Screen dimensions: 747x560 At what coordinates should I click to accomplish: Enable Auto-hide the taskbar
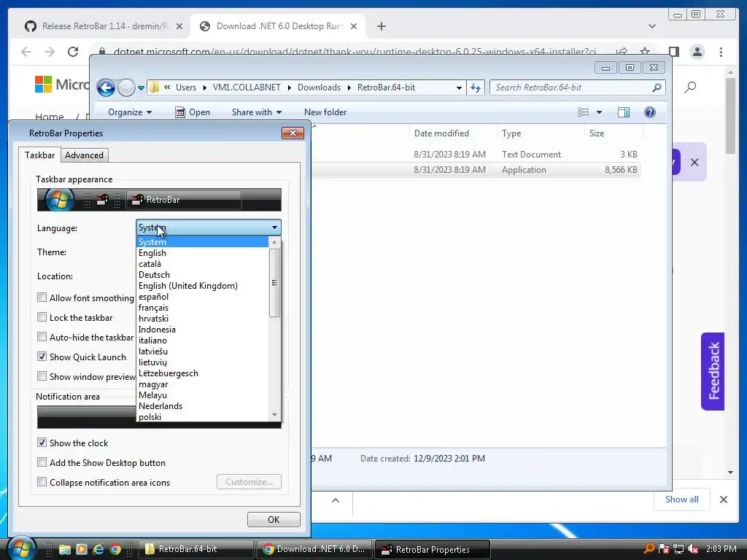42,337
